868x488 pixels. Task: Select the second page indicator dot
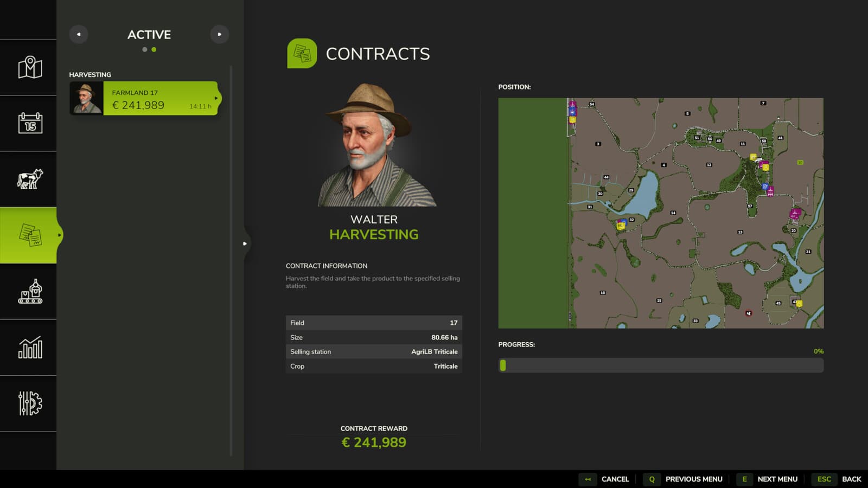click(154, 49)
